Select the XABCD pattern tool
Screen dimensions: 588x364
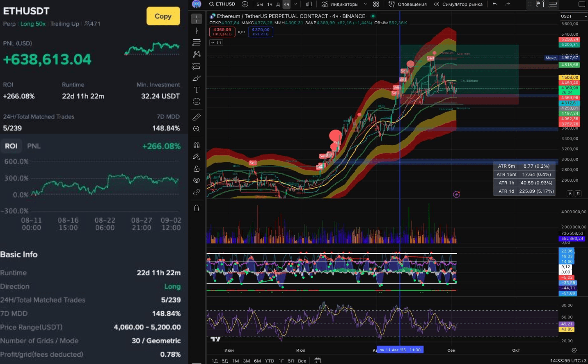tap(197, 54)
